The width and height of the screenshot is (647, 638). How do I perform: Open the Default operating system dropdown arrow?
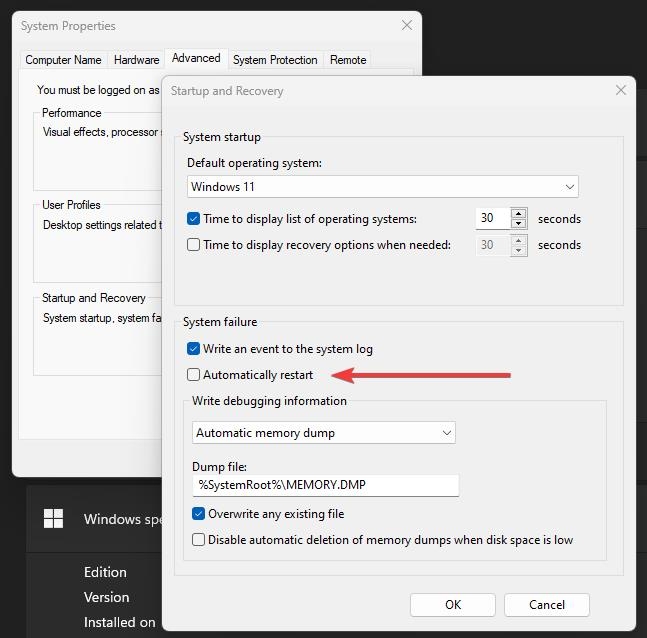pyautogui.click(x=569, y=187)
